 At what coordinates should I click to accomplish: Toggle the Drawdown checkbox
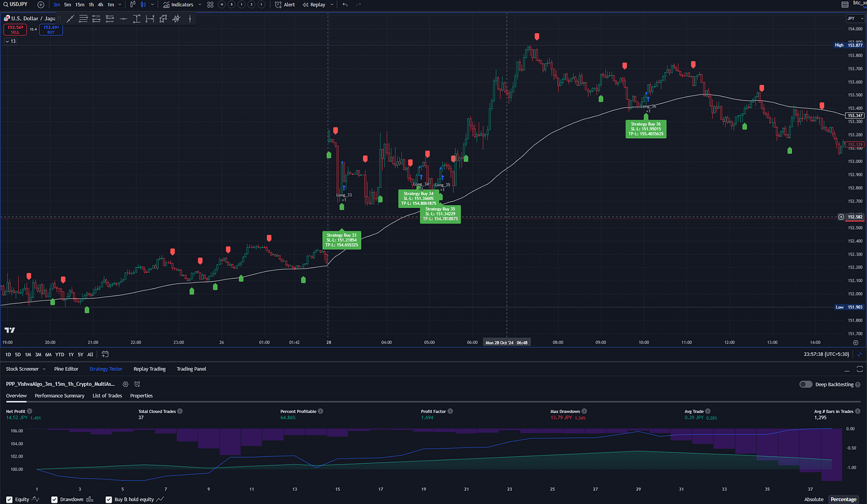(54, 499)
